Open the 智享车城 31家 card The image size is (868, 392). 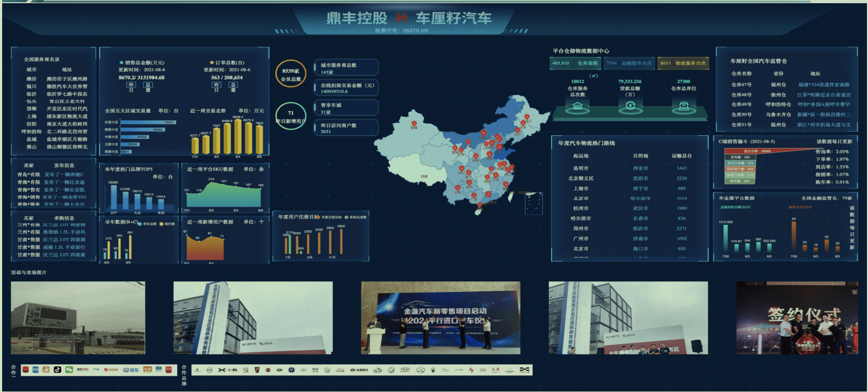[346, 108]
